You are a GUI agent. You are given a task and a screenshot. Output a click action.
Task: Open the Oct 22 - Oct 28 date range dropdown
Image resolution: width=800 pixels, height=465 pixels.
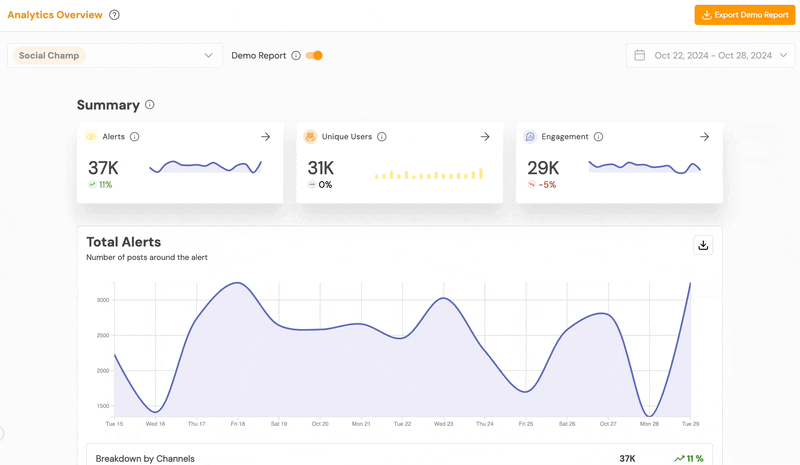(x=713, y=56)
